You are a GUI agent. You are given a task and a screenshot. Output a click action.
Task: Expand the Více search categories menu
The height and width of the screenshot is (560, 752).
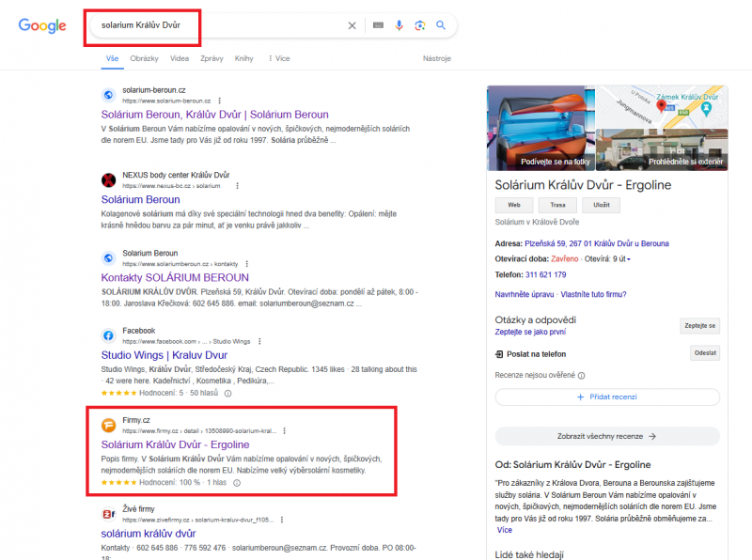279,58
